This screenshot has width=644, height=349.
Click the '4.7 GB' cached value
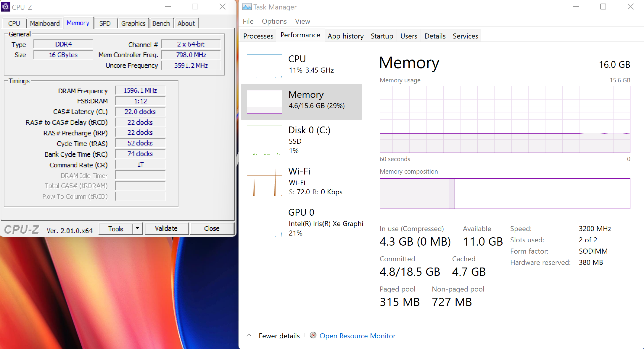pyautogui.click(x=469, y=272)
